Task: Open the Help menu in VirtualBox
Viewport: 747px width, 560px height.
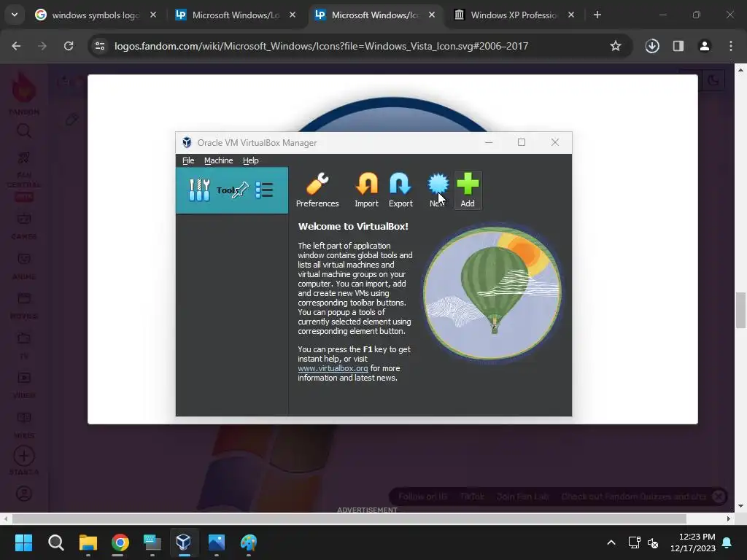Action: pyautogui.click(x=251, y=160)
